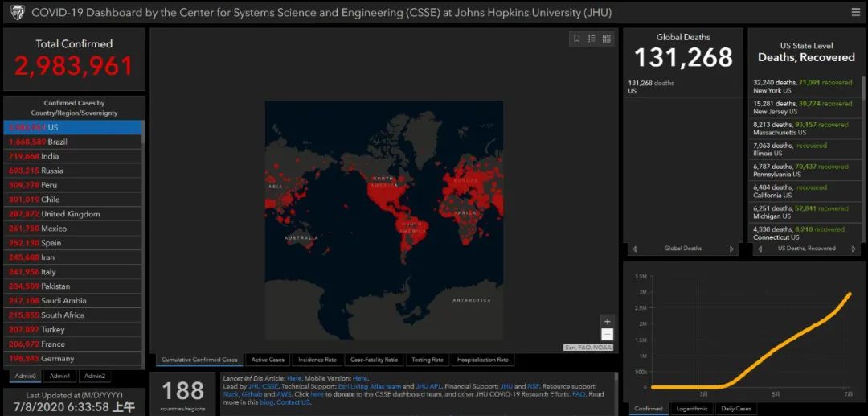The height and width of the screenshot is (416, 868).
Task: Select the Hospitalization Rate map tab
Action: pos(483,360)
